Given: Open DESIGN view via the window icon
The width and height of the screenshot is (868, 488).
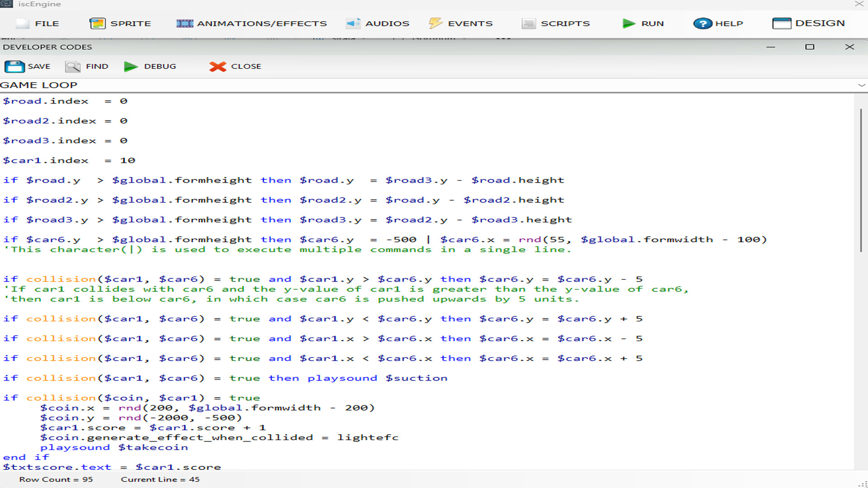Looking at the screenshot, I should pos(782,23).
